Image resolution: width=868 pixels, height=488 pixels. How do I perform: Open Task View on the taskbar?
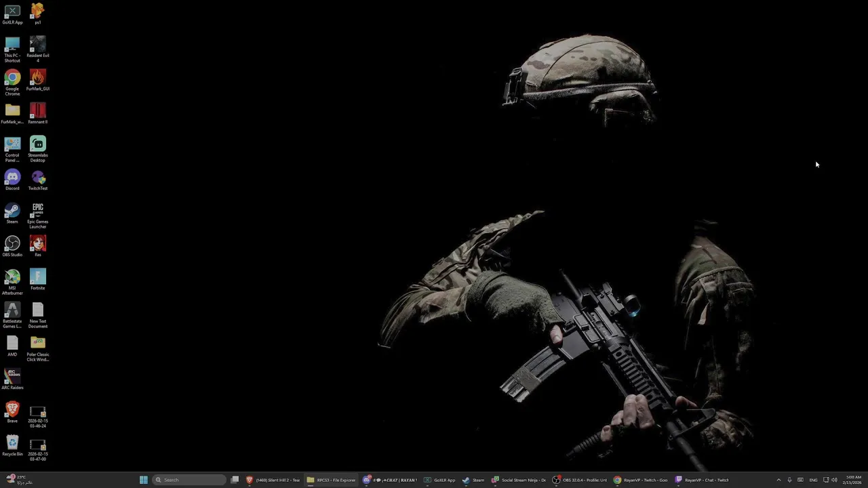(x=235, y=480)
